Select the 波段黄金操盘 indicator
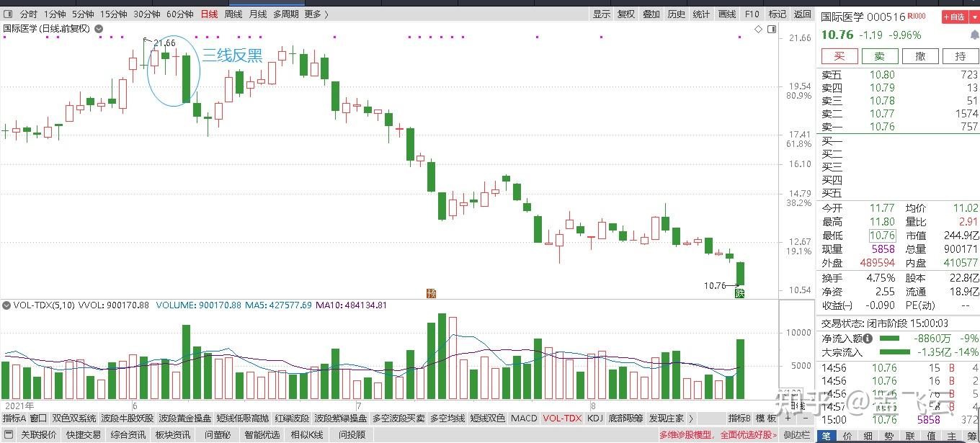The height and width of the screenshot is (443, 980). 184,418
